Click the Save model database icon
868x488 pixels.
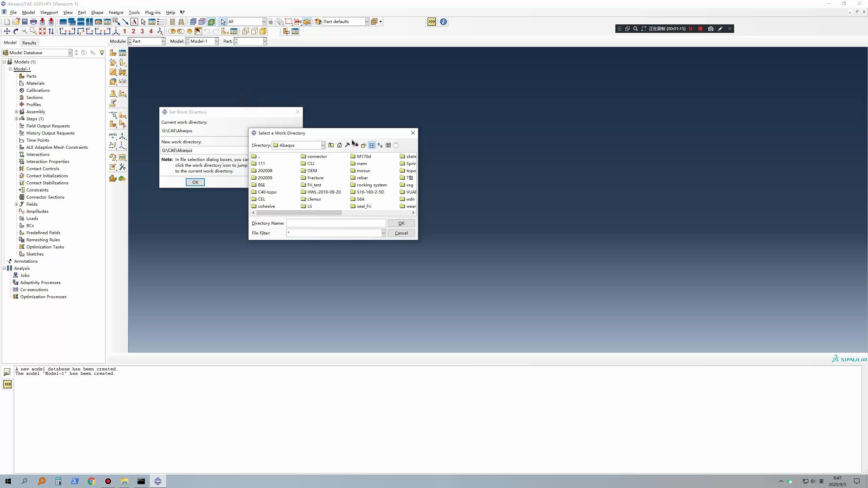[x=25, y=22]
